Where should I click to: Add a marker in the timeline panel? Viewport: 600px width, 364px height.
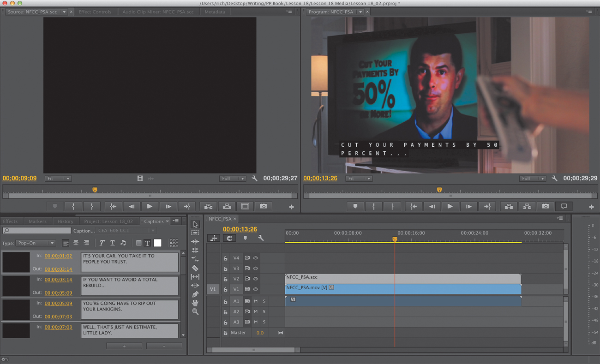pyautogui.click(x=245, y=238)
